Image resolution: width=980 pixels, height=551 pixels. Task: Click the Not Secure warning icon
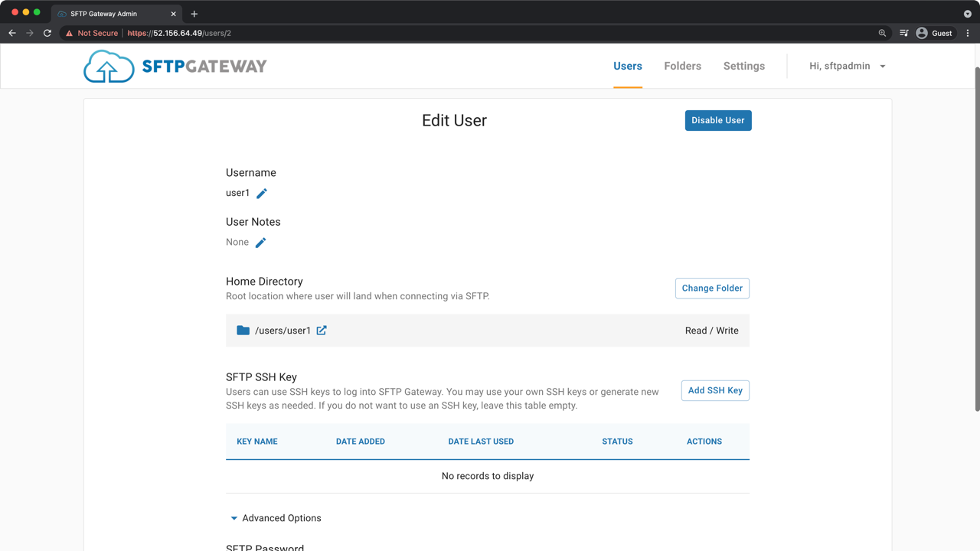[70, 33]
